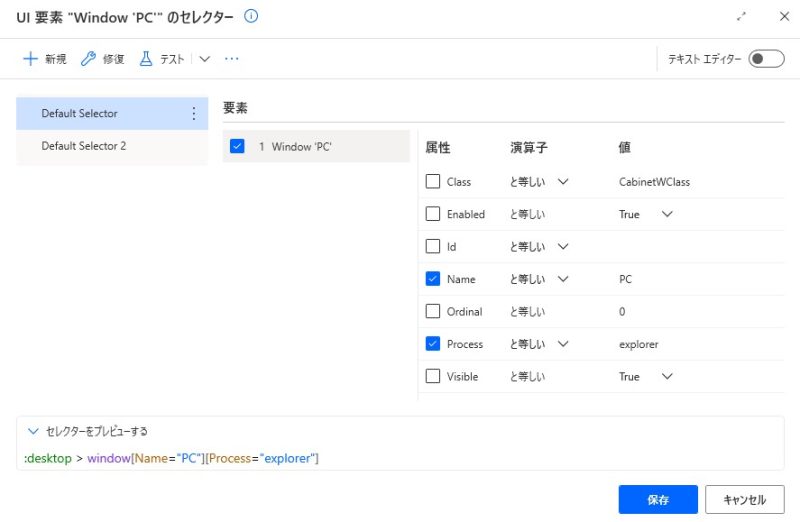Toggle the テキスト エディター switch
This screenshot has height=522, width=800.
click(x=766, y=59)
